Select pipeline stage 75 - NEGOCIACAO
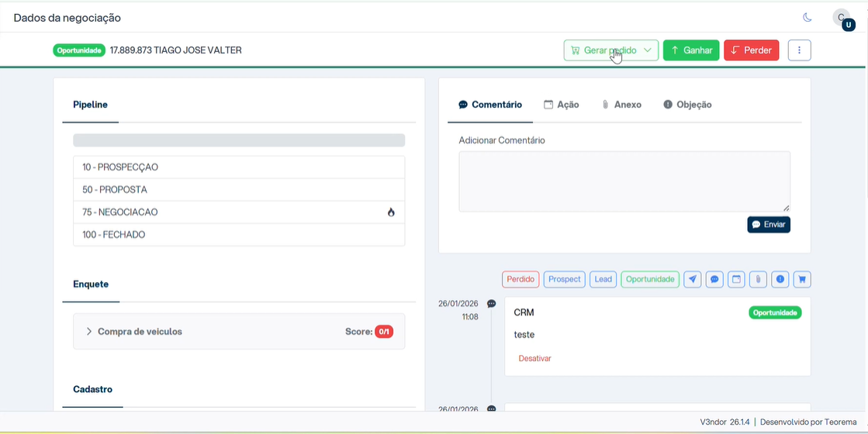The height and width of the screenshot is (434, 868). click(x=239, y=212)
